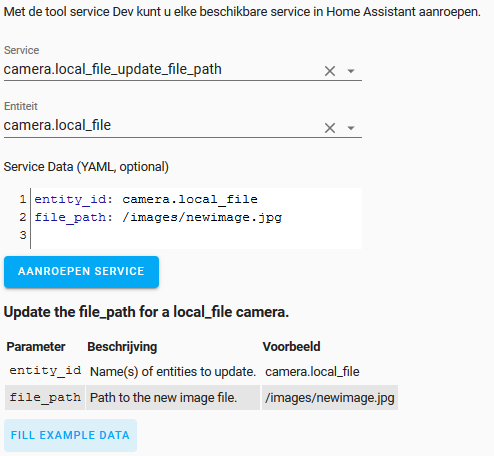Expand the Entiteit dropdown arrow
The image size is (494, 456).
pos(351,128)
